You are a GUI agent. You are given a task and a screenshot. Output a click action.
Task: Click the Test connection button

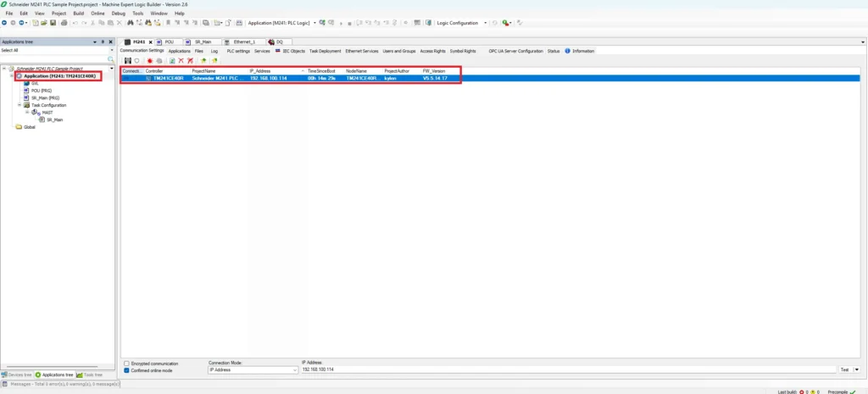pos(845,369)
